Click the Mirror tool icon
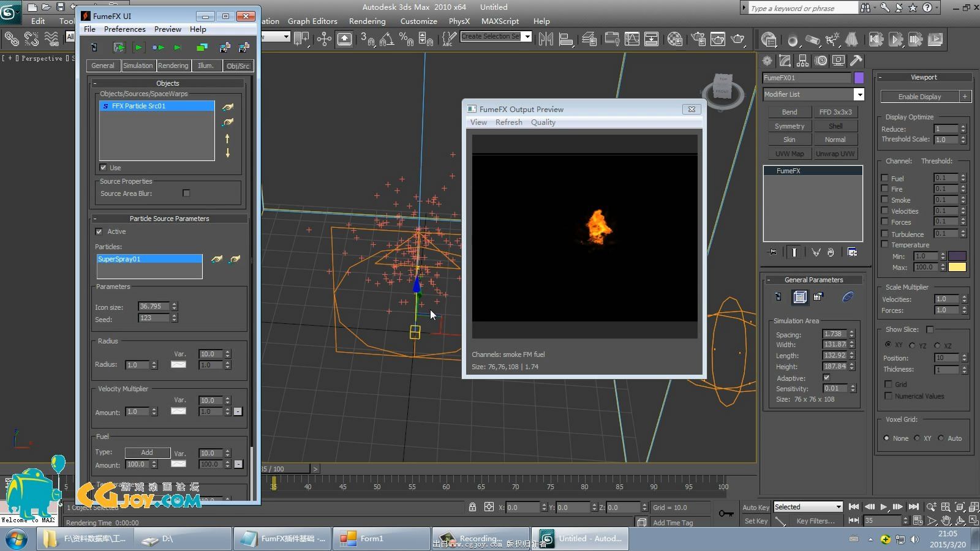This screenshot has width=980, height=551. click(546, 39)
